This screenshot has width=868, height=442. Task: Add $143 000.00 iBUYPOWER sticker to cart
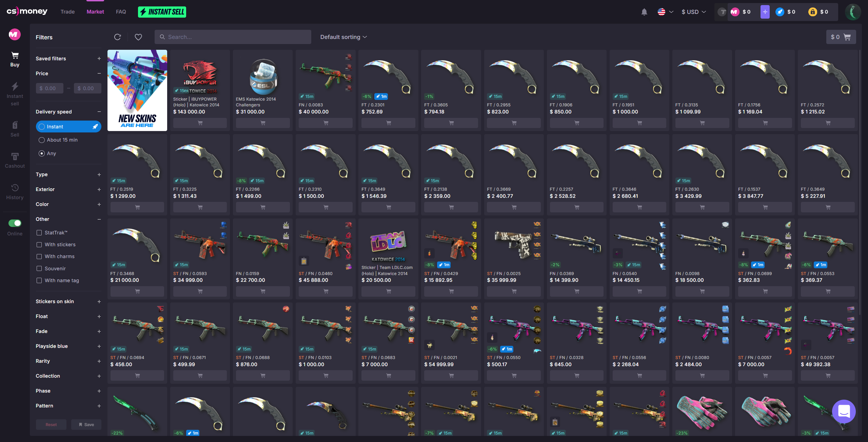(x=200, y=123)
